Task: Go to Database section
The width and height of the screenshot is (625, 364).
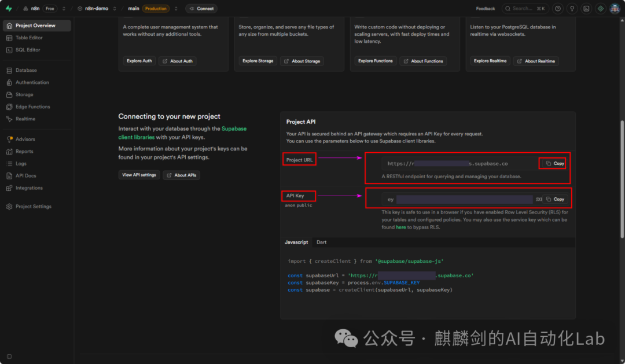Action: 26,70
